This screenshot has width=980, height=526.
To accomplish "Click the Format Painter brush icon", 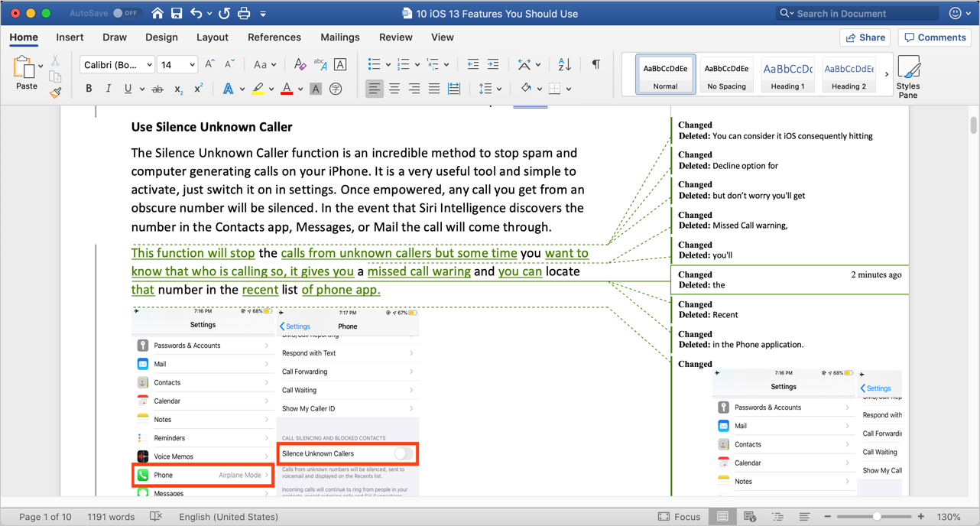I will coord(55,93).
